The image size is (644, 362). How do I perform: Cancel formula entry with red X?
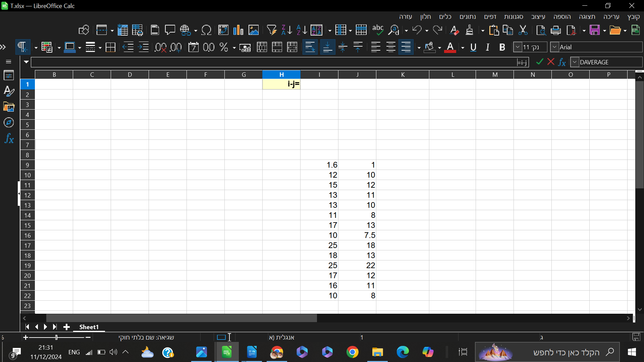click(x=551, y=62)
